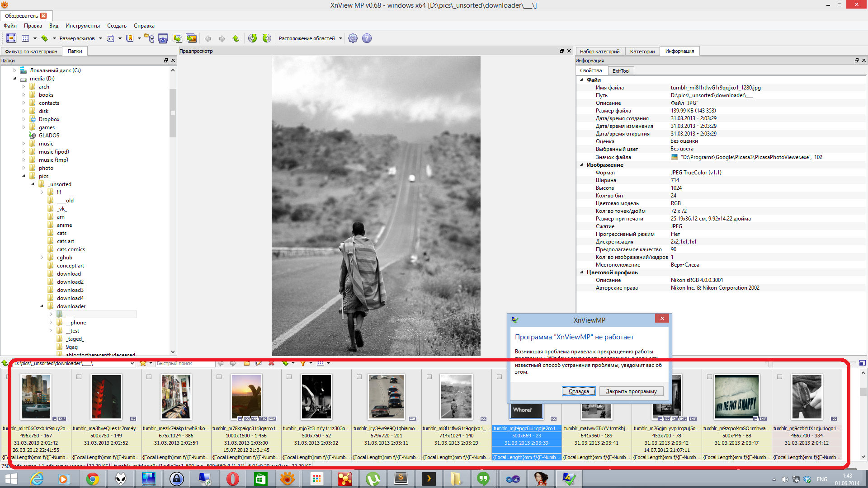Collapse the Изображение properties section

581,165
